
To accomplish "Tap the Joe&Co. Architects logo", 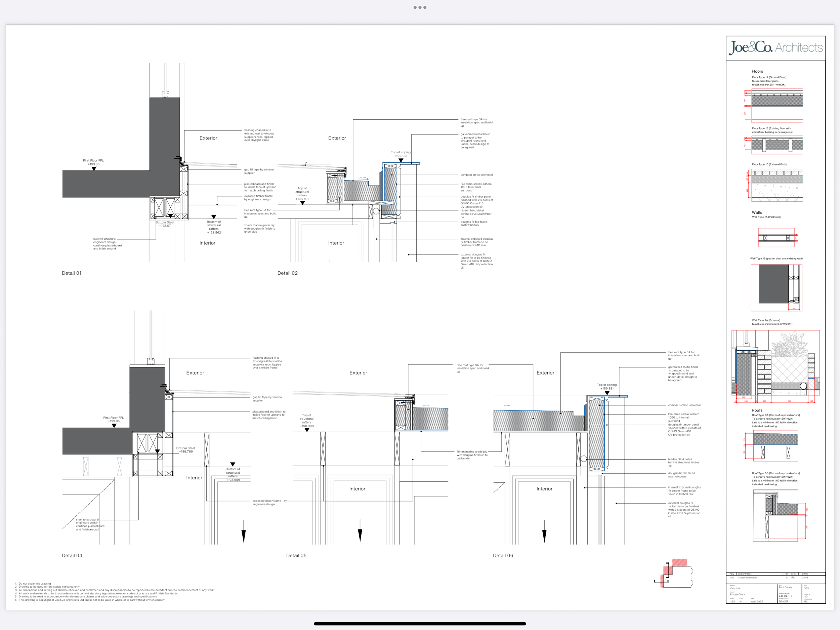I will pyautogui.click(x=775, y=47).
